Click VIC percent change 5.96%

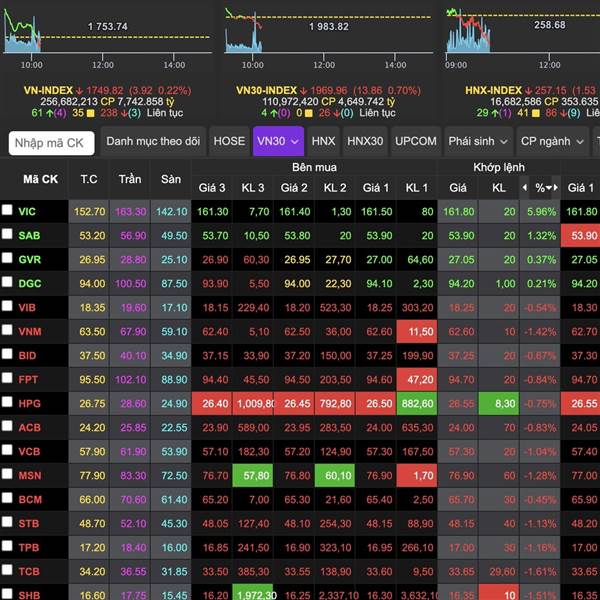(x=540, y=212)
